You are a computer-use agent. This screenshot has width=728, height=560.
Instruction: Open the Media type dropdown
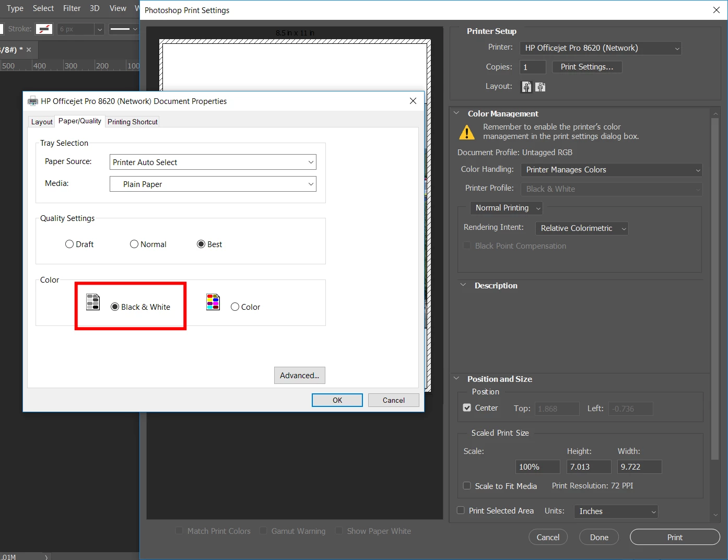(213, 184)
